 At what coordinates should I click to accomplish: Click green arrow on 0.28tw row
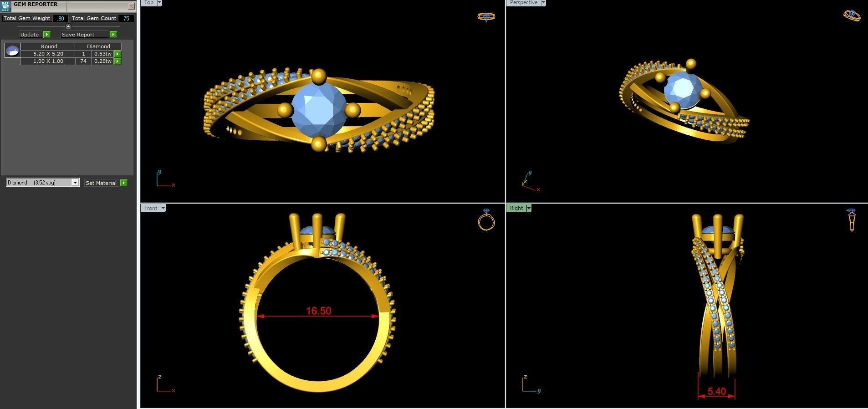click(x=117, y=61)
